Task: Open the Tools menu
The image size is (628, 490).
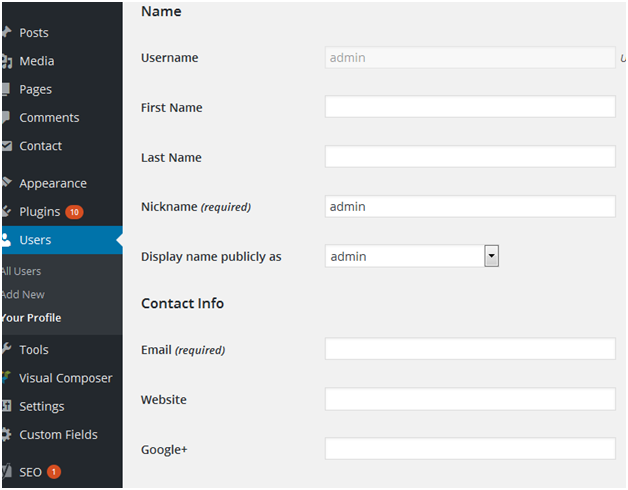Action: pos(34,350)
